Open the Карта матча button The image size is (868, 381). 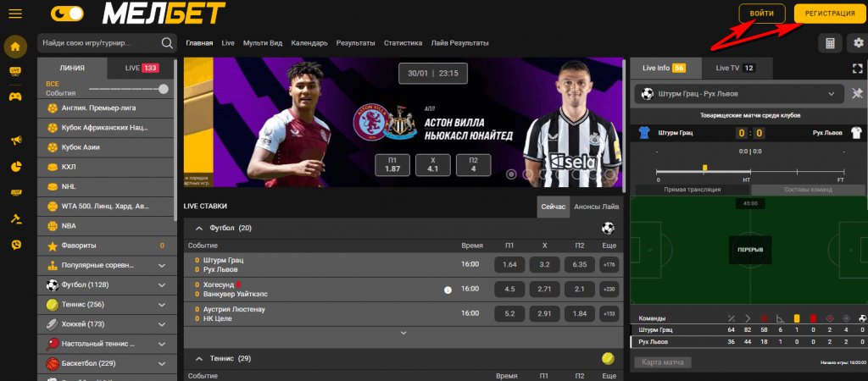point(663,362)
